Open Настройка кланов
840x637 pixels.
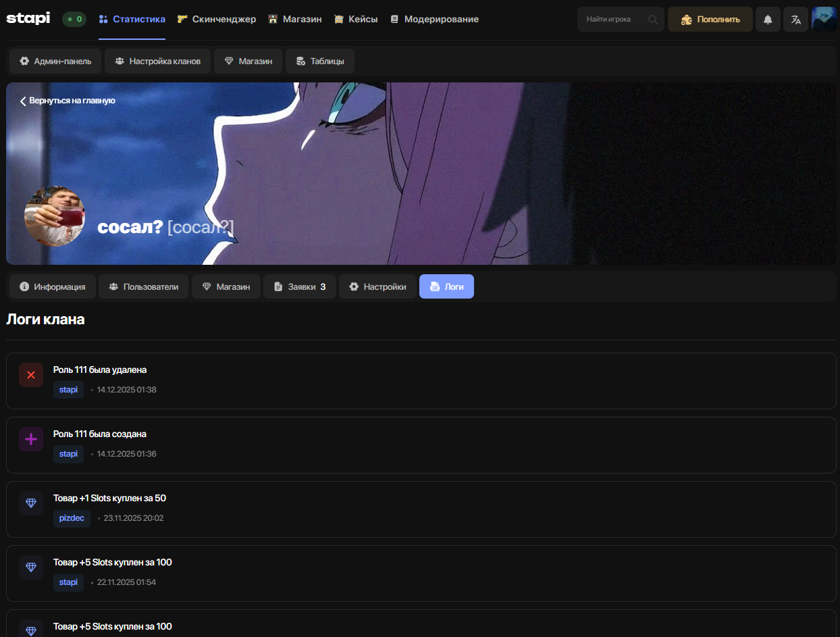point(157,61)
